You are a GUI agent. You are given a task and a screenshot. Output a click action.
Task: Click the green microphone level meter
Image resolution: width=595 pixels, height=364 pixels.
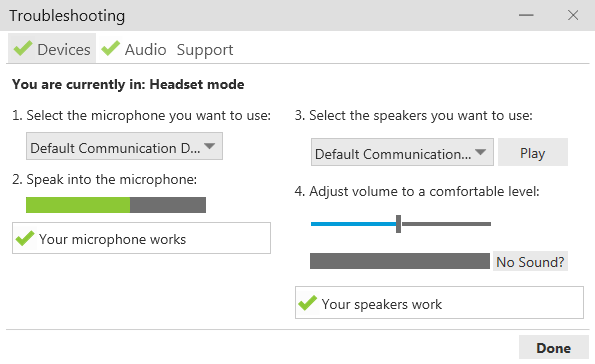point(78,205)
